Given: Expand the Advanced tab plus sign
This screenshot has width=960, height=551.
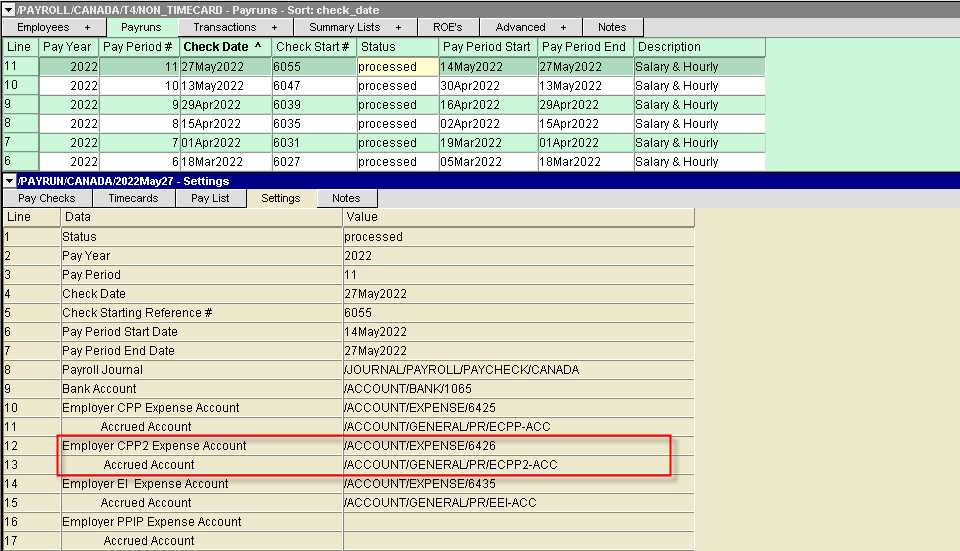Looking at the screenshot, I should tap(563, 27).
